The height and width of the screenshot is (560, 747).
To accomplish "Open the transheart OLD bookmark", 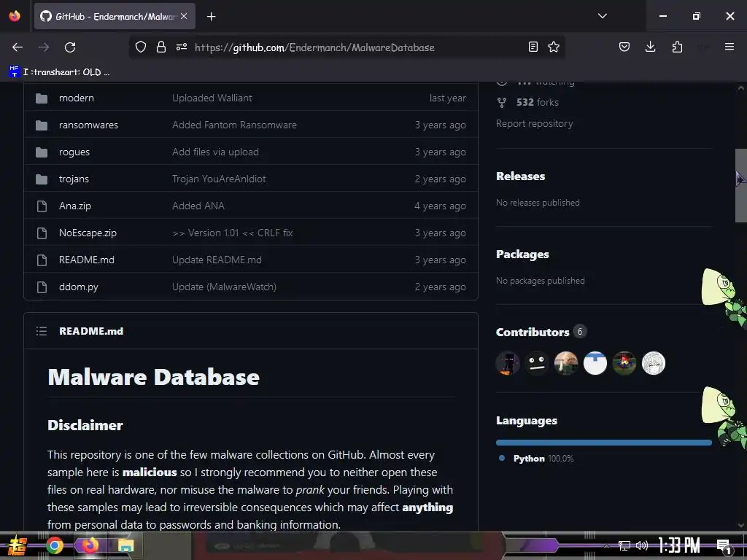I will pyautogui.click(x=60, y=72).
